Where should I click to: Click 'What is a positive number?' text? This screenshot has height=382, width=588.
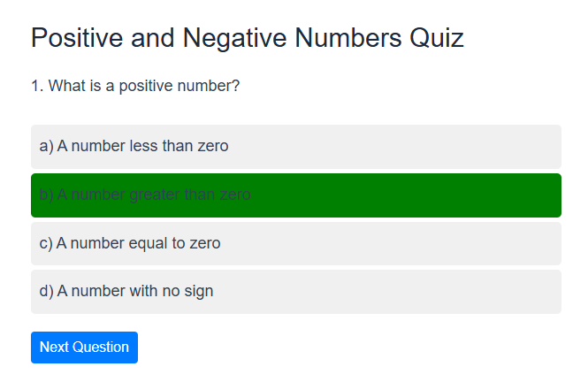coord(135,86)
